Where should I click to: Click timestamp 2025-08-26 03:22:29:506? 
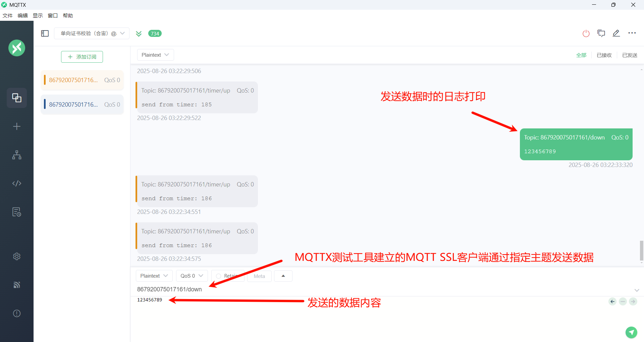pos(169,71)
